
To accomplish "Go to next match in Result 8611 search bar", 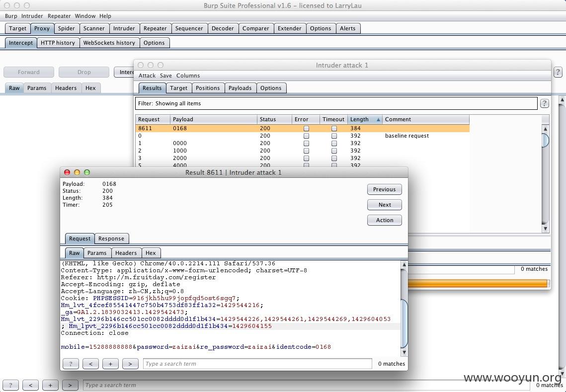I will click(x=130, y=364).
